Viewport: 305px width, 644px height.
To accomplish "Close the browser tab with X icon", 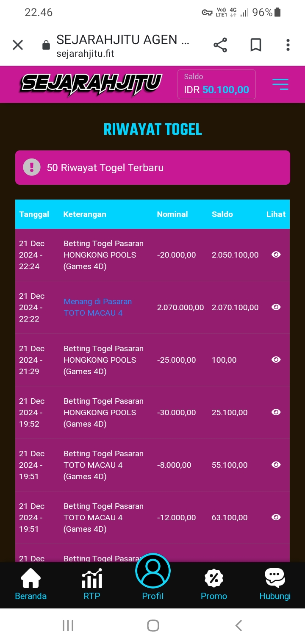I will 18,45.
